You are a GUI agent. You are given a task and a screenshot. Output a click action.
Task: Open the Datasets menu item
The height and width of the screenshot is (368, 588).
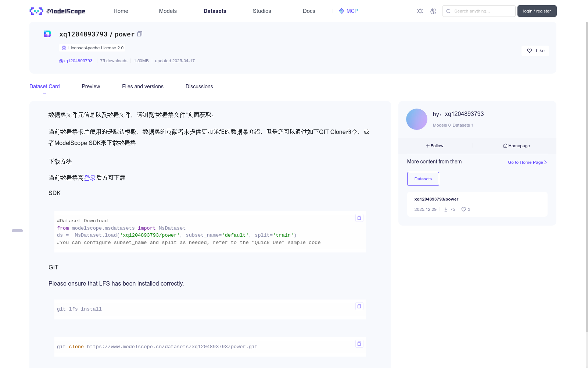pos(215,11)
